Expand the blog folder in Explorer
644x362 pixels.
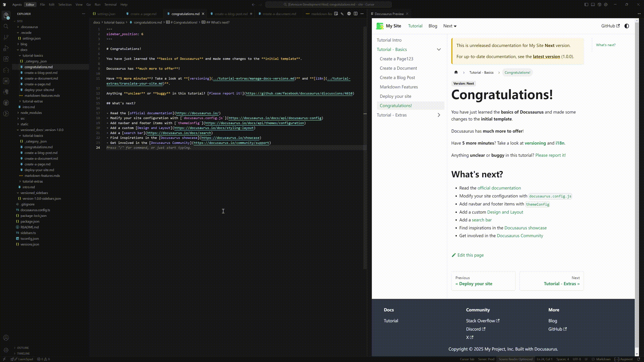coord(24,44)
